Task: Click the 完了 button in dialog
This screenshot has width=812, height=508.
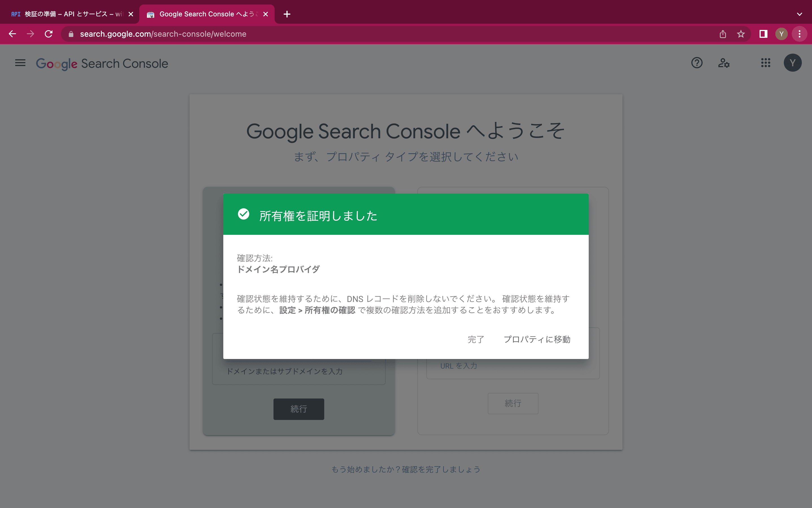Action: click(476, 339)
